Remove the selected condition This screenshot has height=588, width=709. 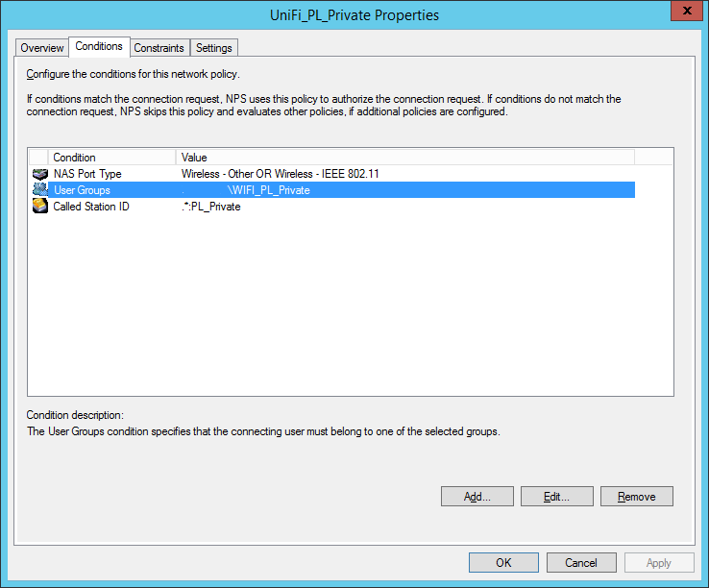point(636,497)
